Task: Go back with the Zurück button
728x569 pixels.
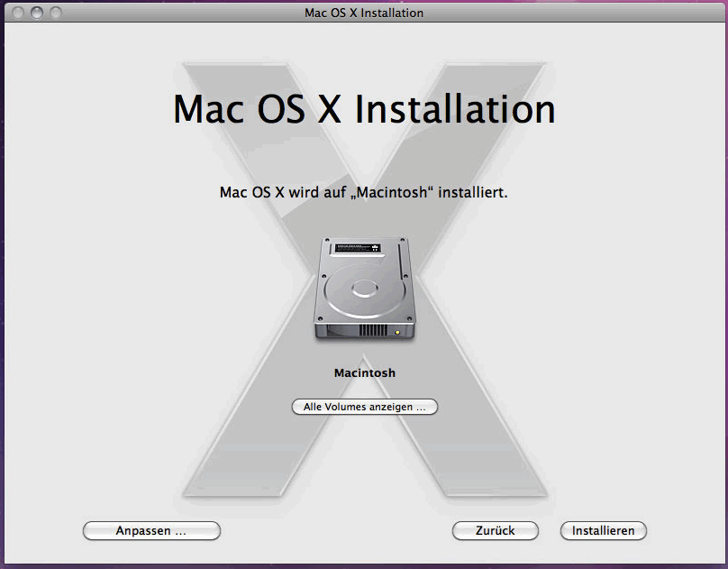Action: pos(496,531)
